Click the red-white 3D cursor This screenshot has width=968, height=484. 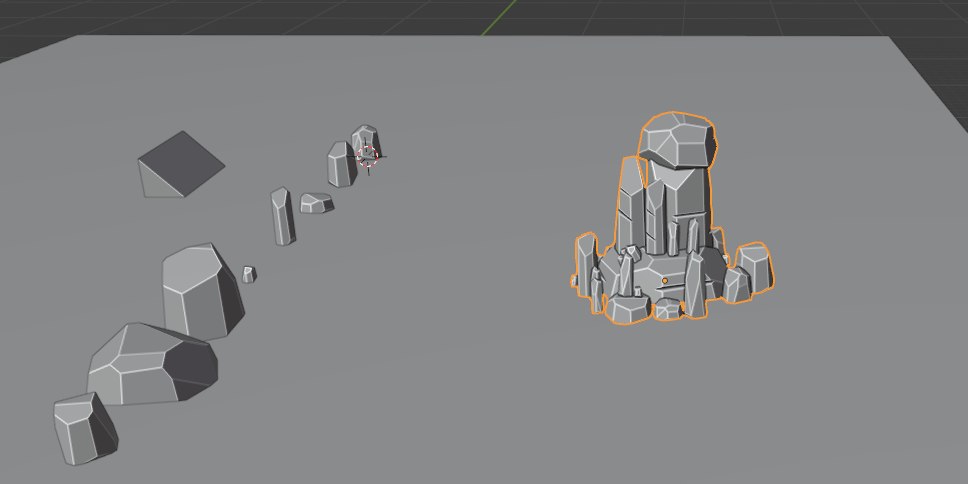point(367,157)
